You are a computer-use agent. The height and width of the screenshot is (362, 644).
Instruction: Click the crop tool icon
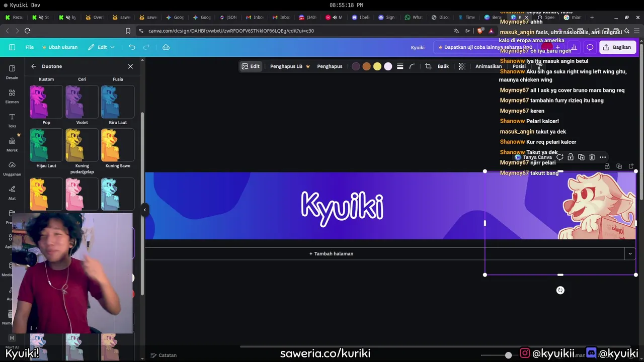[428, 66]
